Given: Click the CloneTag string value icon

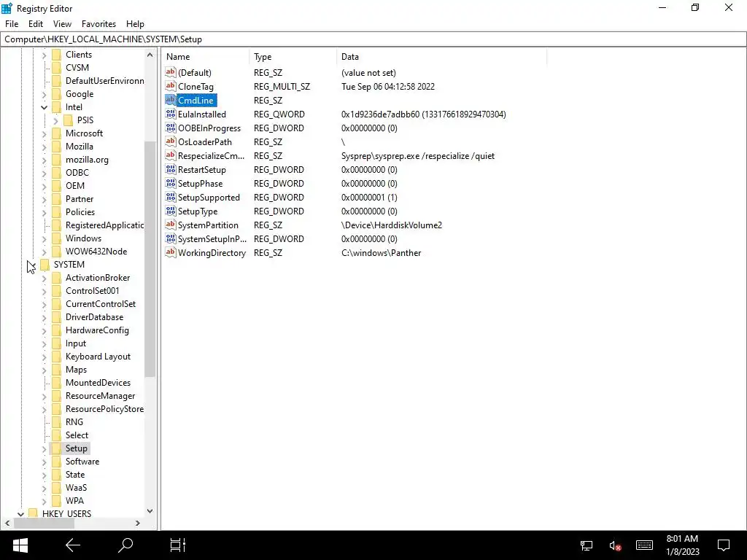Looking at the screenshot, I should point(171,86).
